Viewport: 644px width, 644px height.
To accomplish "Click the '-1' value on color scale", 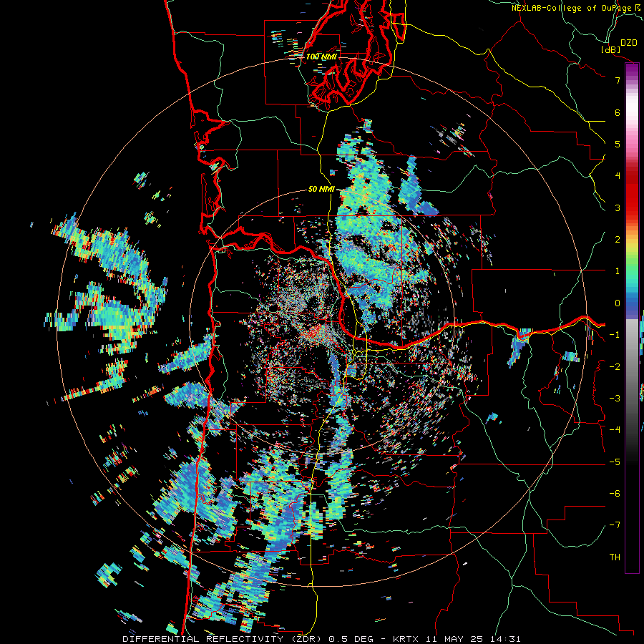I will pos(615,335).
